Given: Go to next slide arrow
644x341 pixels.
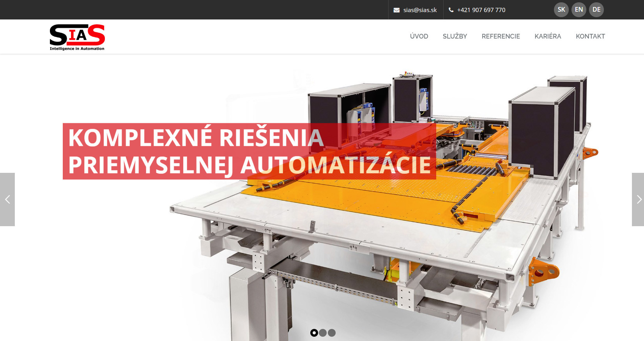Looking at the screenshot, I should click(x=638, y=199).
